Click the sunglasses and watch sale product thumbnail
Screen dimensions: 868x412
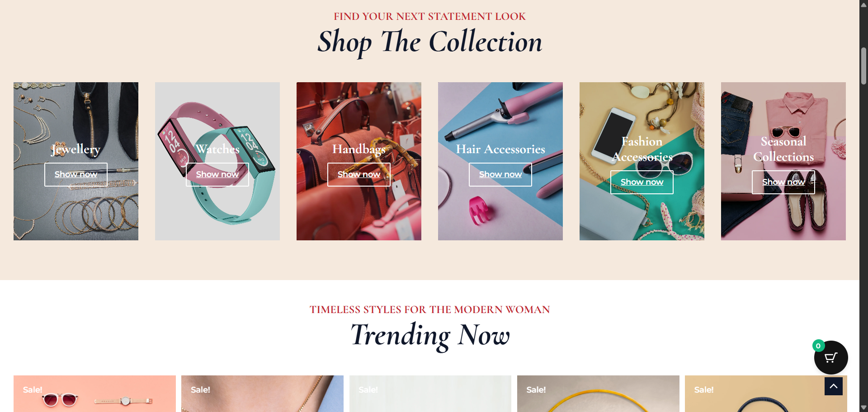pyautogui.click(x=94, y=393)
